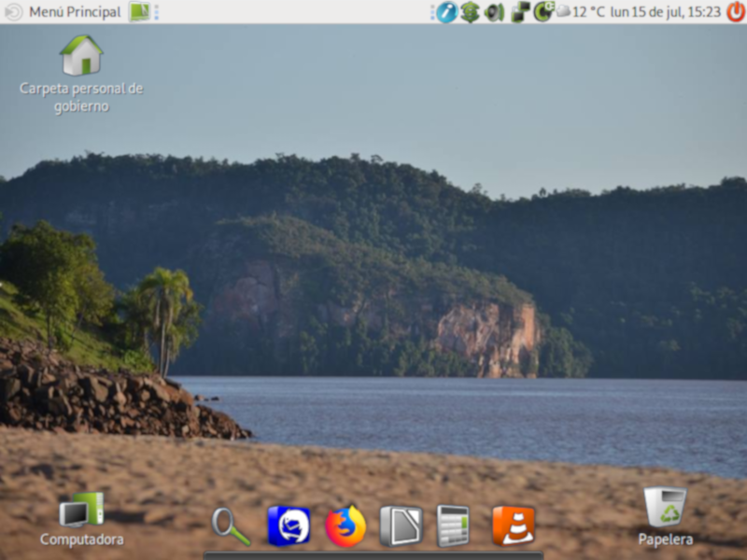Launch Firefox browser from the dock
The width and height of the screenshot is (747, 560).
coord(345,525)
